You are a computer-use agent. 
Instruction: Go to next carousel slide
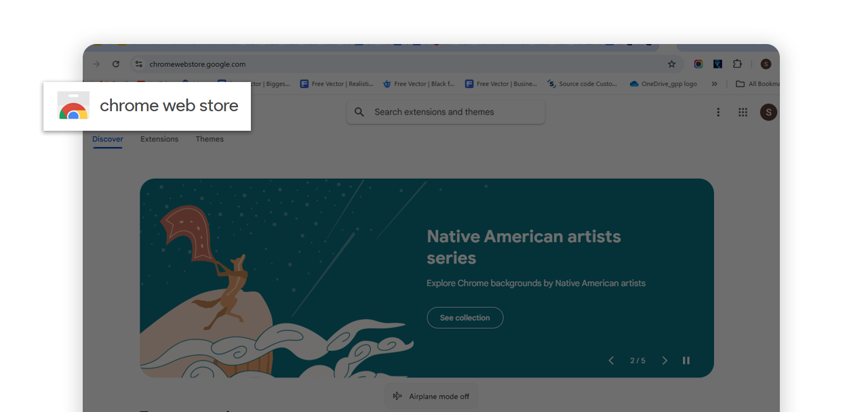[x=665, y=360]
